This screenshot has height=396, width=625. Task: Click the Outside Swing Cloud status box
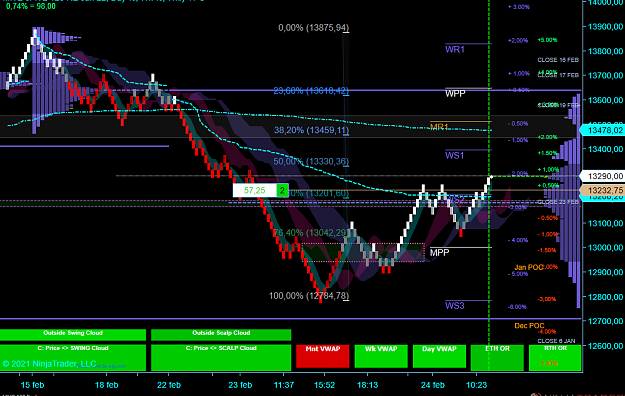pos(73,335)
